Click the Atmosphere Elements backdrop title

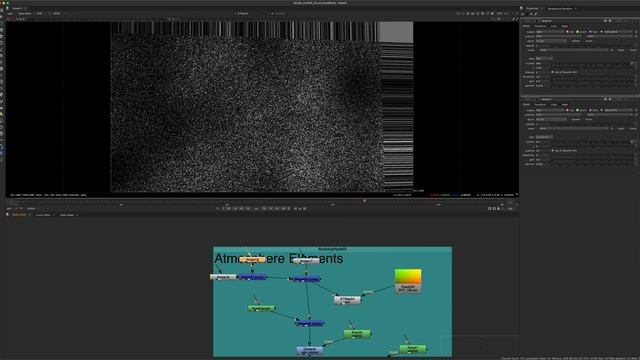pos(278,258)
